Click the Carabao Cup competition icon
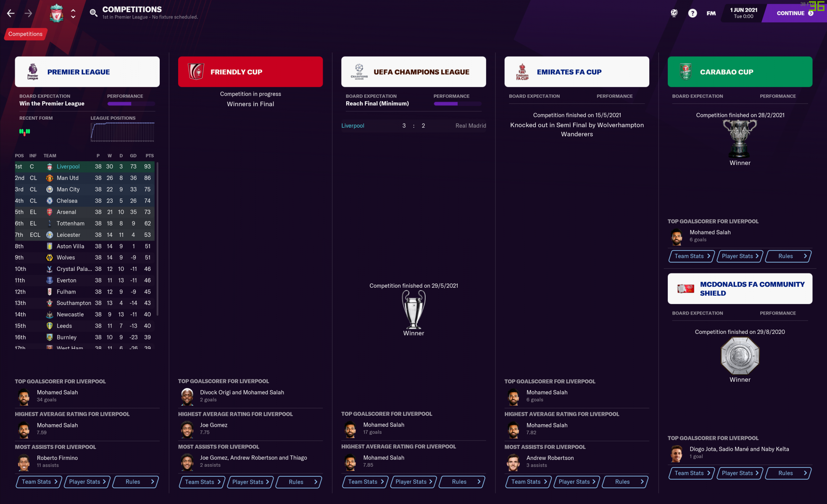827x504 pixels. (x=684, y=71)
